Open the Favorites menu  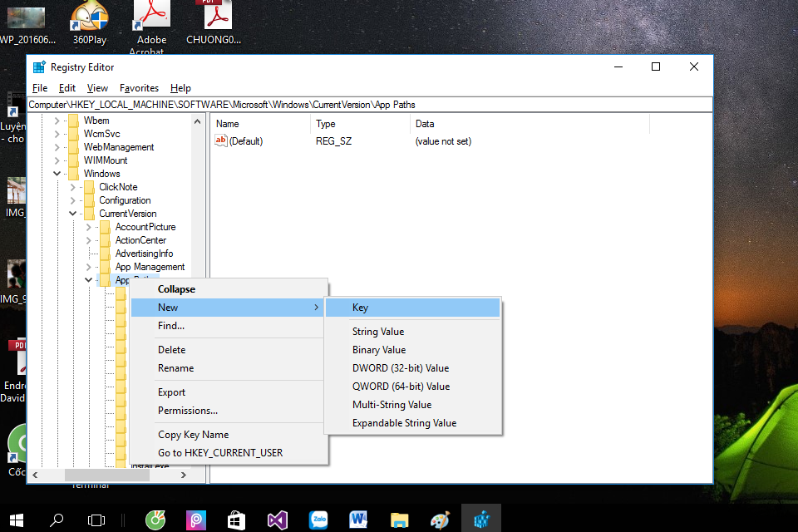pyautogui.click(x=139, y=87)
